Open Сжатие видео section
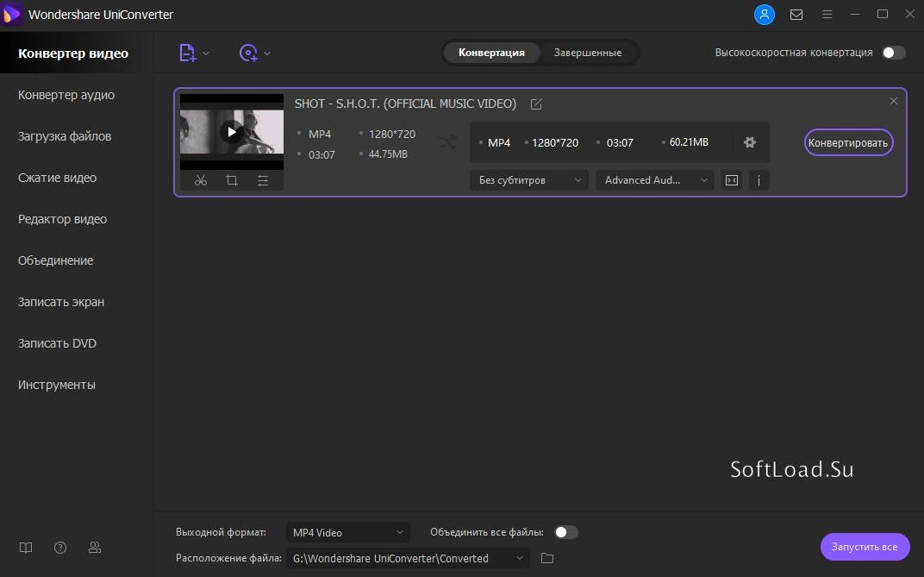The width and height of the screenshot is (924, 577). click(x=57, y=178)
